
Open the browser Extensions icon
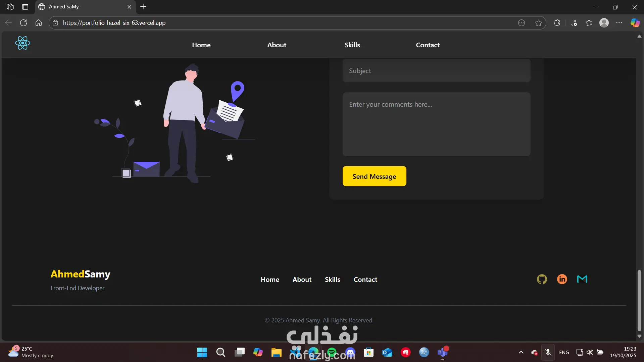(557, 23)
